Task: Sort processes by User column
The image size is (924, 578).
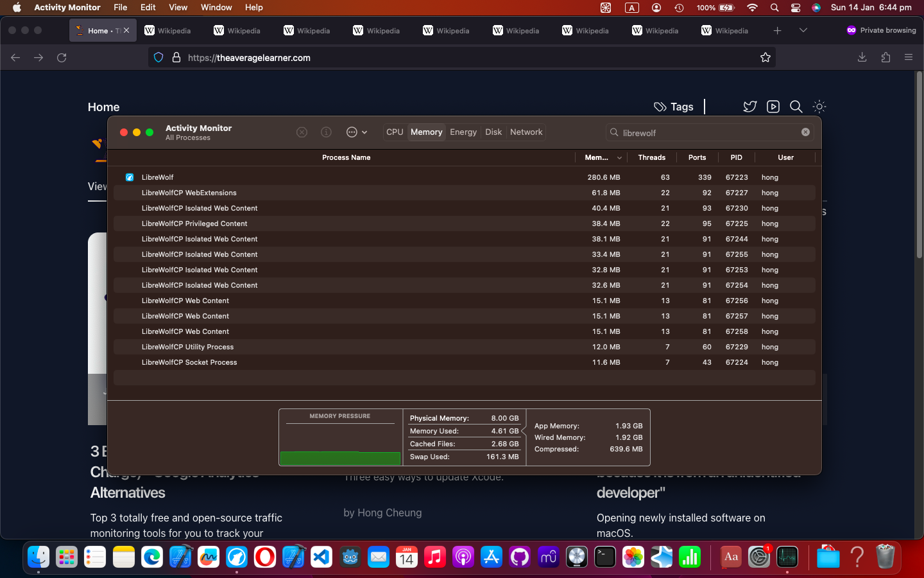Action: [785, 157]
